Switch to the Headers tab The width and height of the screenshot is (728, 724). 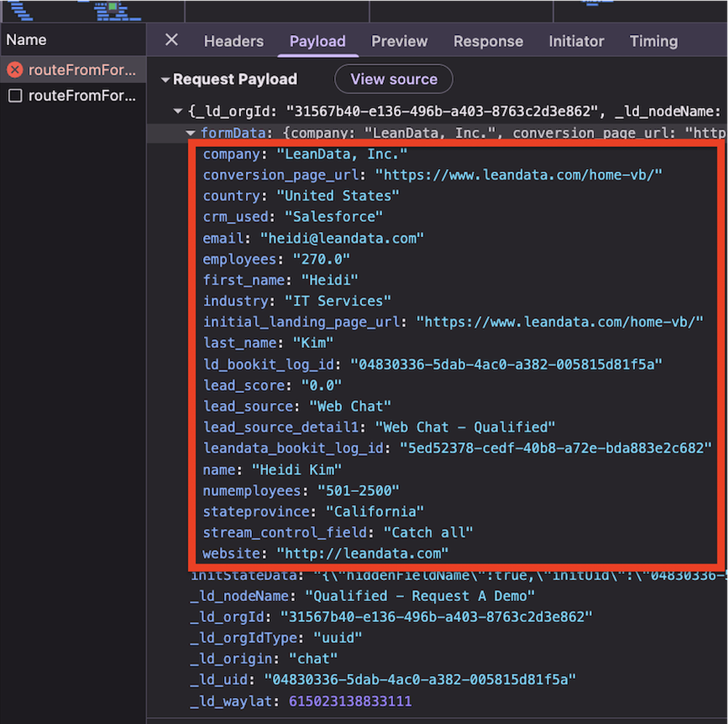pyautogui.click(x=234, y=41)
